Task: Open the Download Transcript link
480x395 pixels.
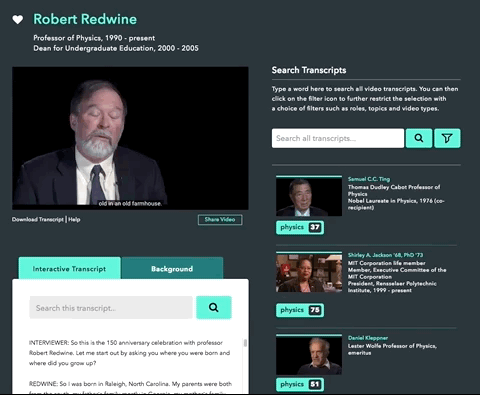Action: [38, 219]
